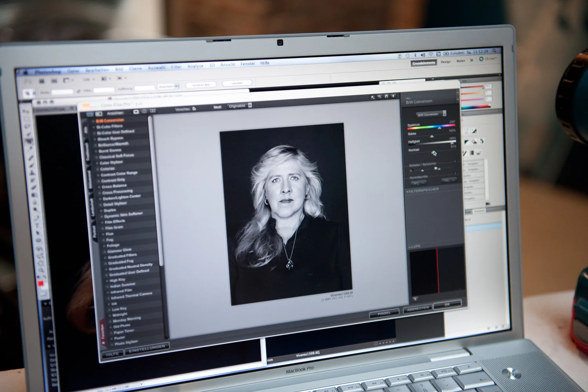Switch to the Design workspace

coord(446,62)
